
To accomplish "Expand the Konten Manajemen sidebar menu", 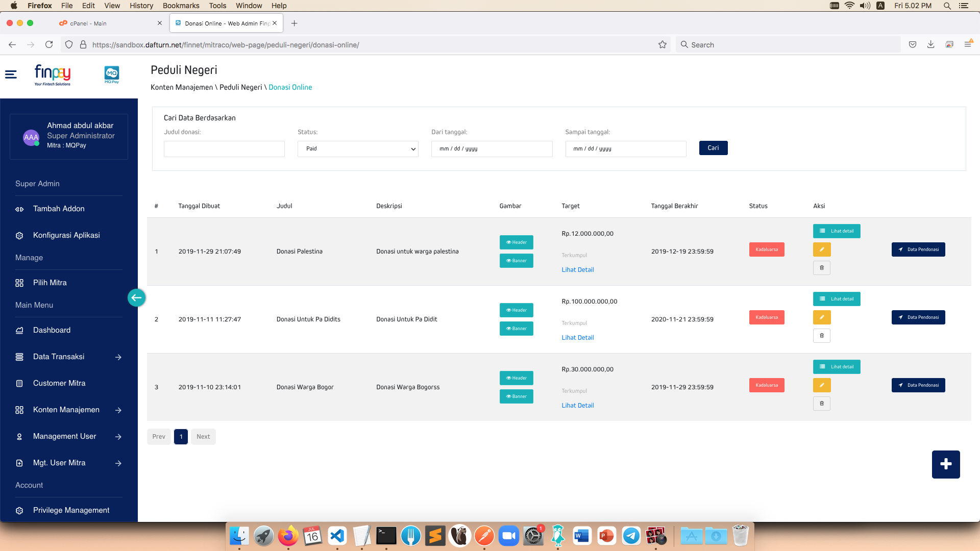I will coord(66,410).
